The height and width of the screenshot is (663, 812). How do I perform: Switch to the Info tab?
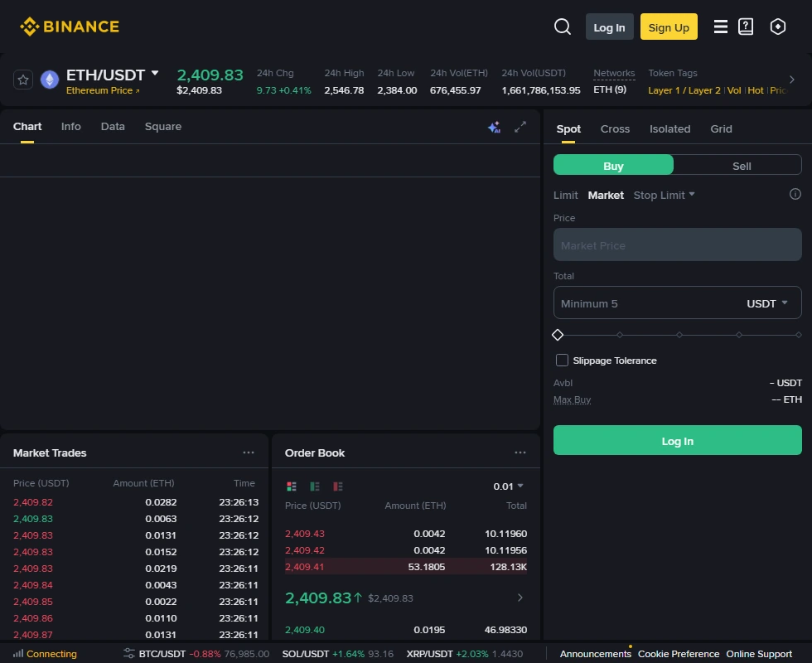pos(71,127)
